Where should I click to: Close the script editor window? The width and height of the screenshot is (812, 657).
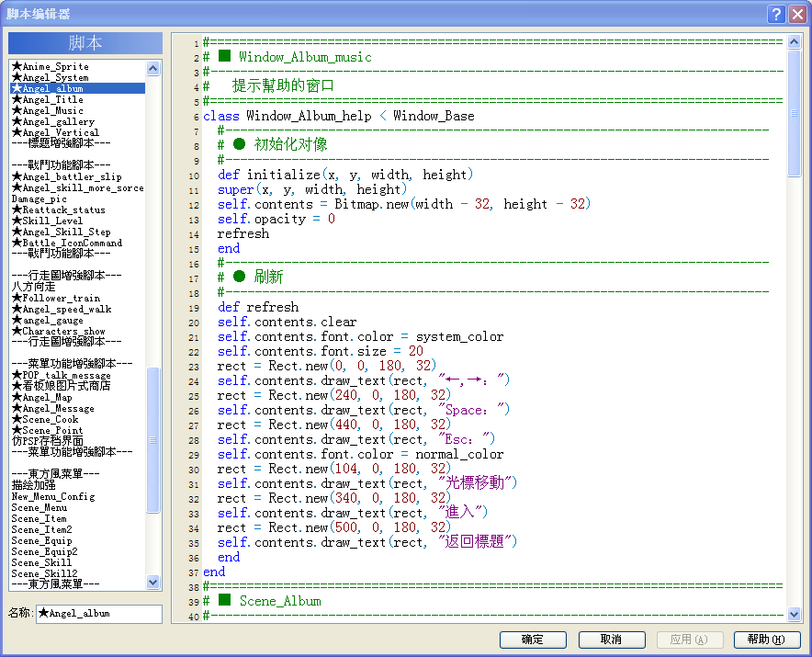click(797, 14)
